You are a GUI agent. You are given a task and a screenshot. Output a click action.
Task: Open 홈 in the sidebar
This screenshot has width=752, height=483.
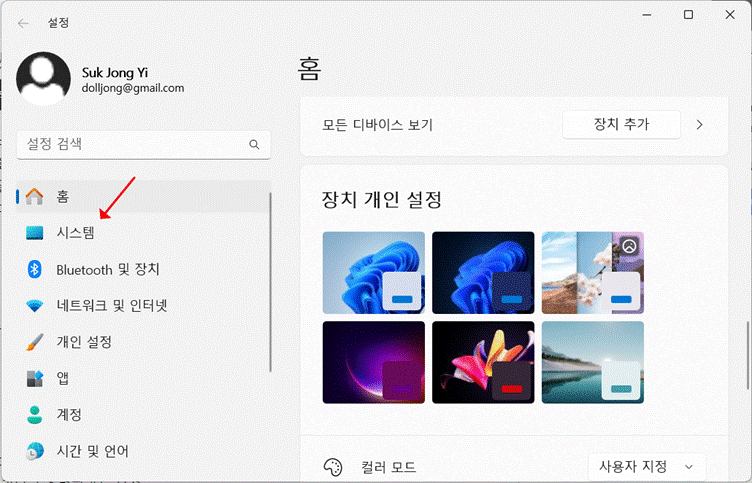[x=144, y=196]
